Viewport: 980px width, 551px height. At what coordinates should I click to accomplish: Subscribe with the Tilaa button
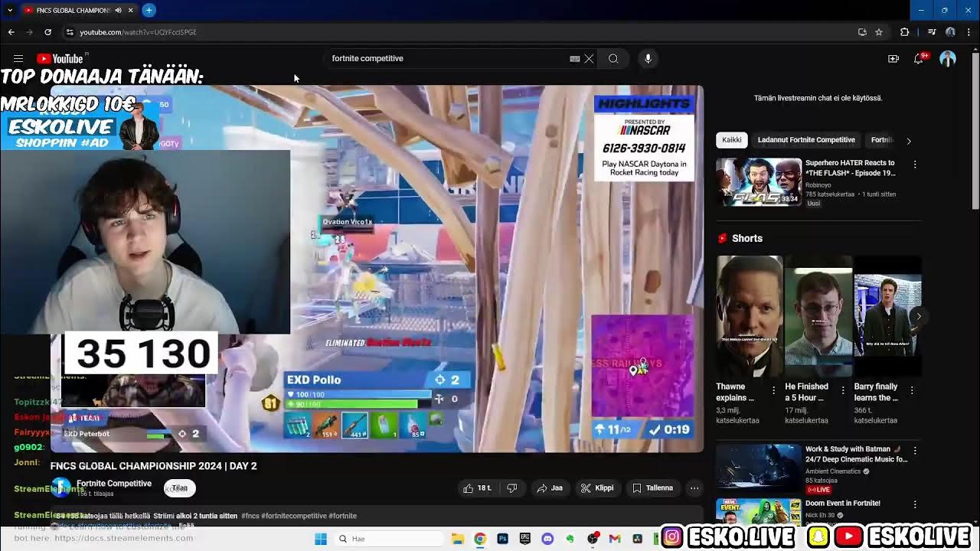coord(180,487)
